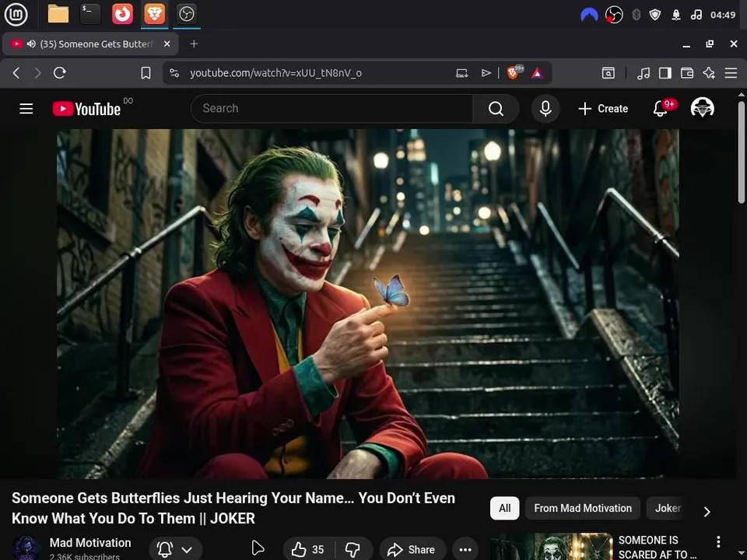
Task: Install the site as an app
Action: point(461,73)
